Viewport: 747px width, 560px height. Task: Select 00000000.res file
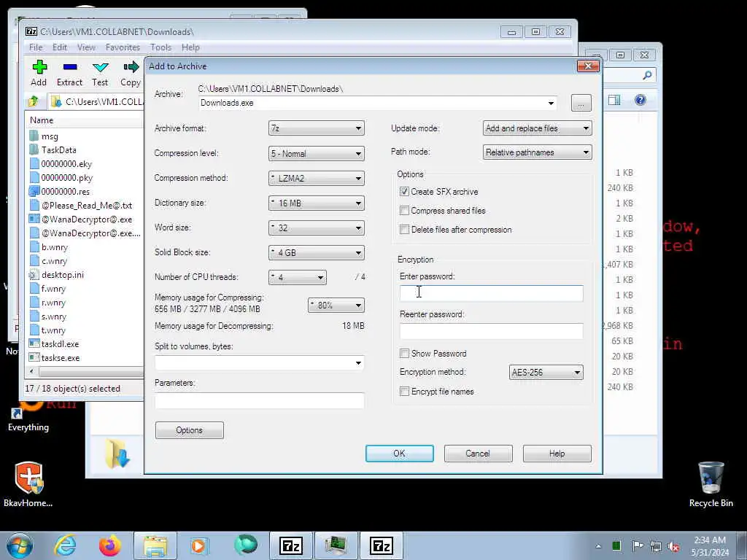[65, 192]
